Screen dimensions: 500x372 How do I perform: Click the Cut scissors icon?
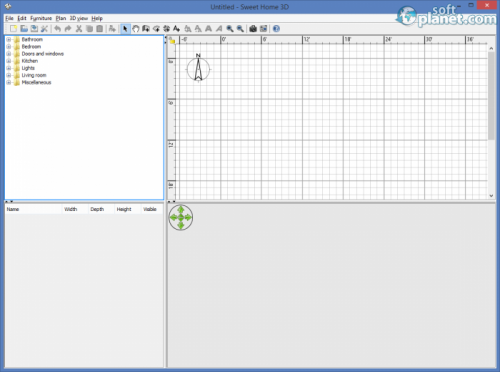(x=79, y=29)
